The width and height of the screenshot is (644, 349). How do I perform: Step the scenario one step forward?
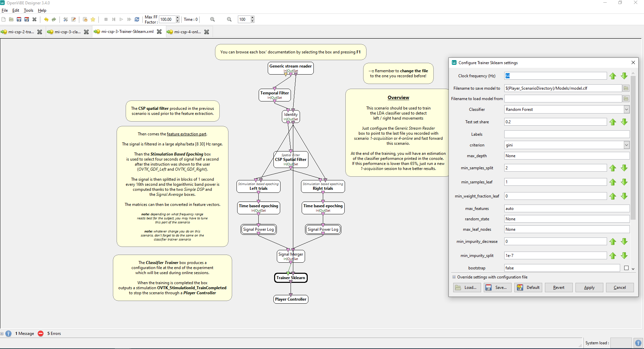[114, 19]
